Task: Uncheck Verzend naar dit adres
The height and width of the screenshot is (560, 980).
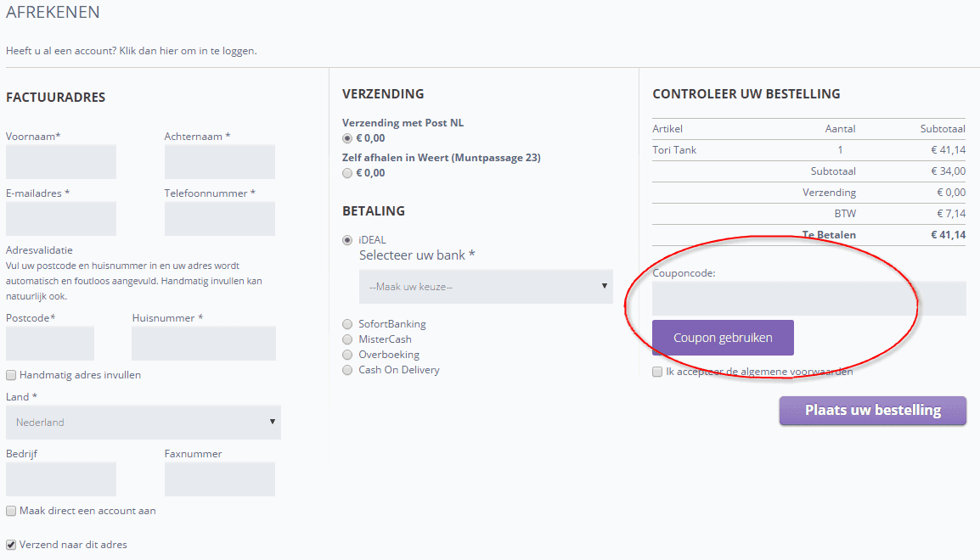Action: tap(11, 545)
